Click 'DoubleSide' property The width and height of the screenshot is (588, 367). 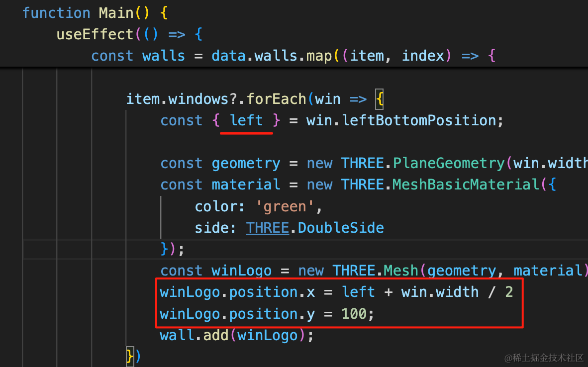(341, 228)
